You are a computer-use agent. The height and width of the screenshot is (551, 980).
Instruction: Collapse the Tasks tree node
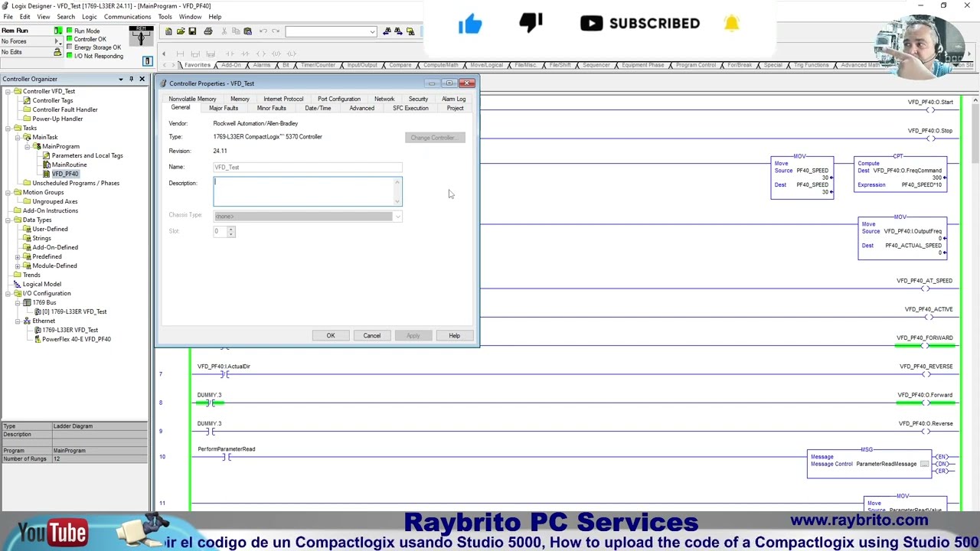tap(7, 128)
